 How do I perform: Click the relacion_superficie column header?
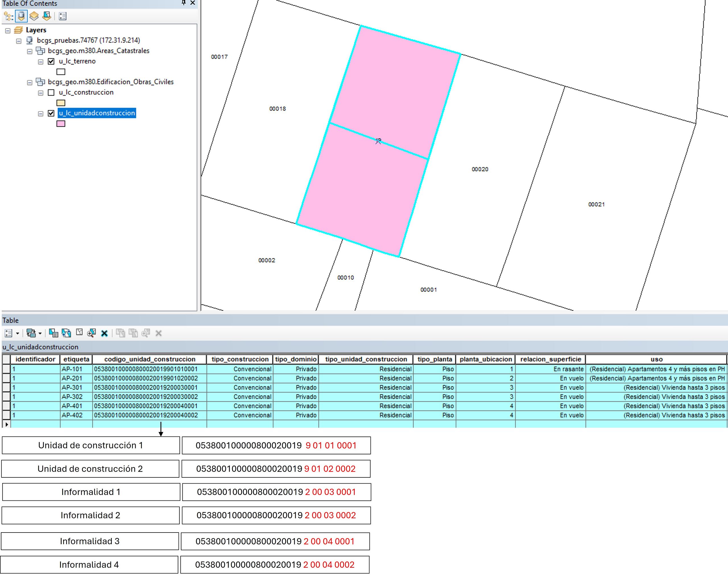point(551,359)
